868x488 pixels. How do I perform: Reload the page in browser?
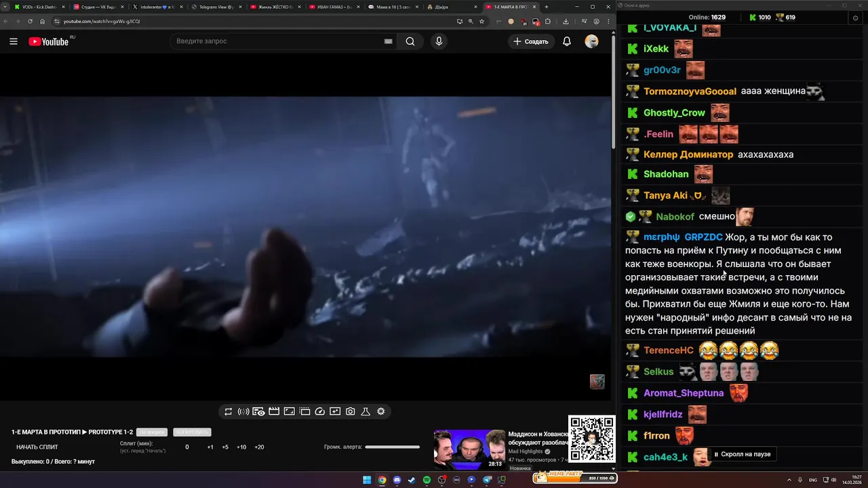[30, 21]
